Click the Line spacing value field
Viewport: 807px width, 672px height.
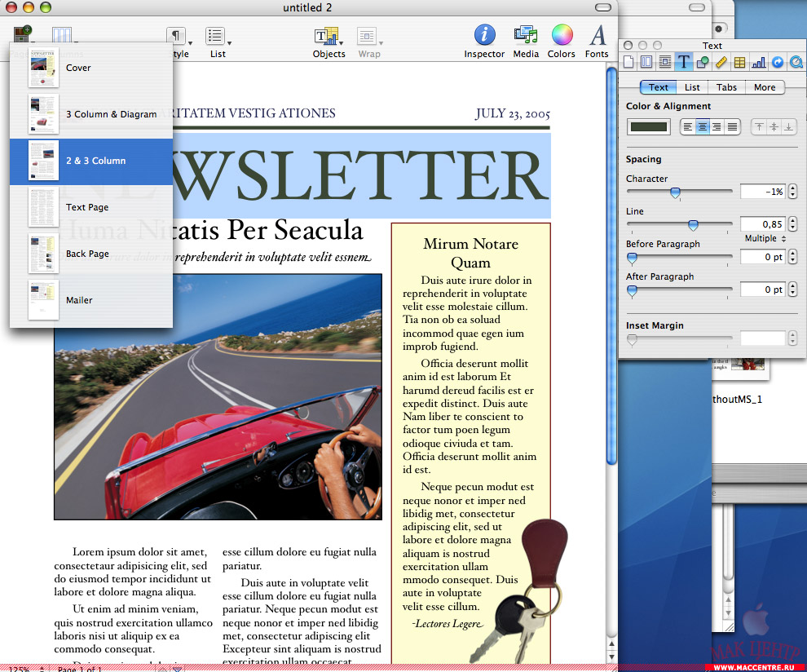[763, 224]
